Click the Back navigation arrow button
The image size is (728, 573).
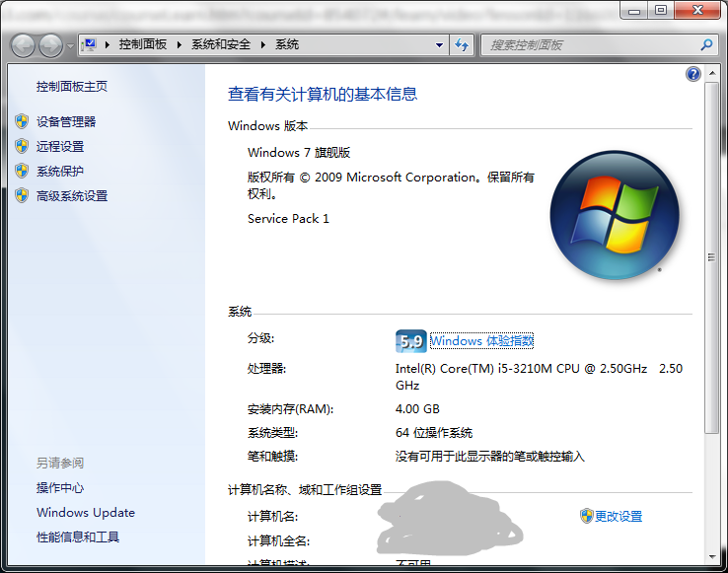click(23, 45)
